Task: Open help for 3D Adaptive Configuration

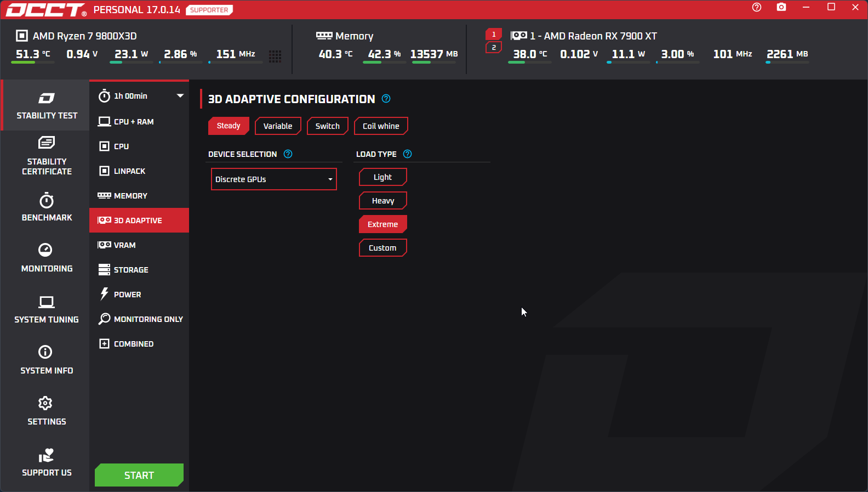Action: [x=386, y=99]
